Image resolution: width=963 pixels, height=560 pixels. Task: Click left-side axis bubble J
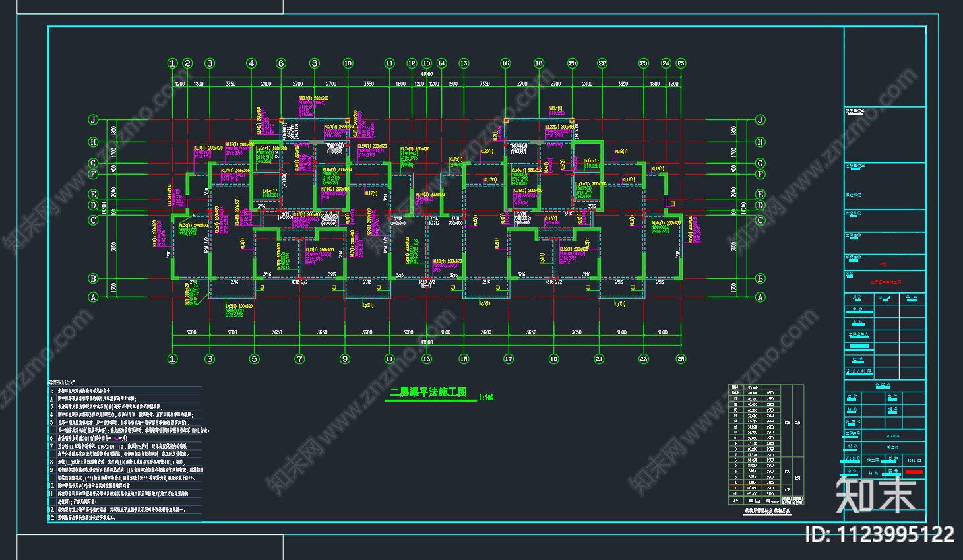(93, 119)
